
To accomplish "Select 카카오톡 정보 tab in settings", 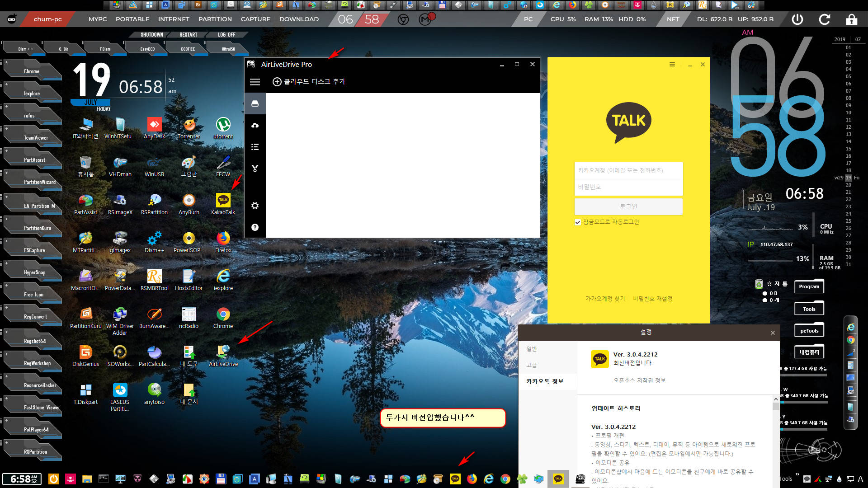I will [x=545, y=381].
